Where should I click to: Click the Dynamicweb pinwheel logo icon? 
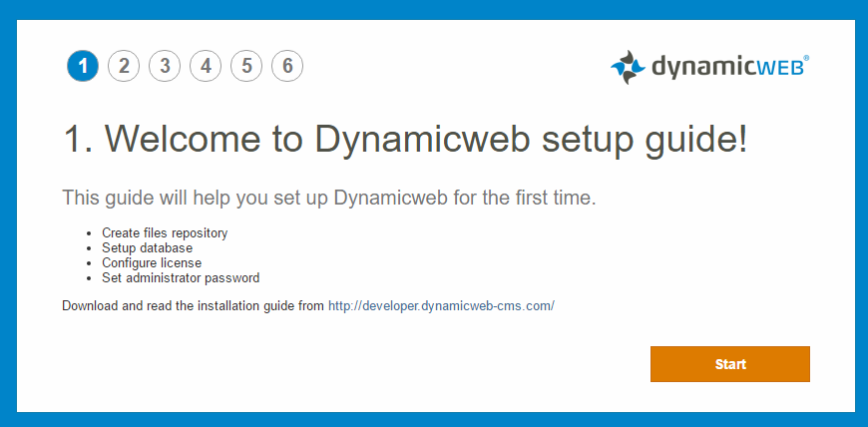coord(628,67)
